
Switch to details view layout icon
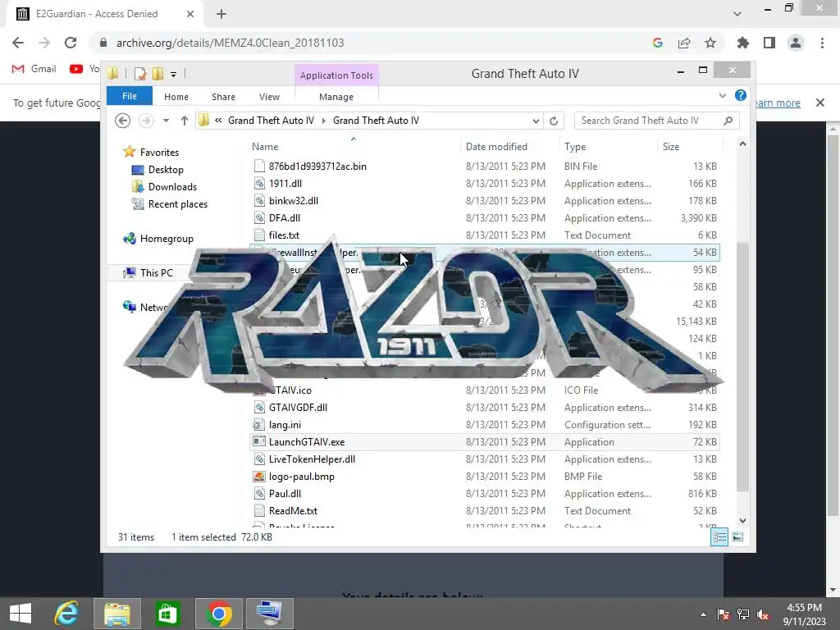(x=719, y=536)
